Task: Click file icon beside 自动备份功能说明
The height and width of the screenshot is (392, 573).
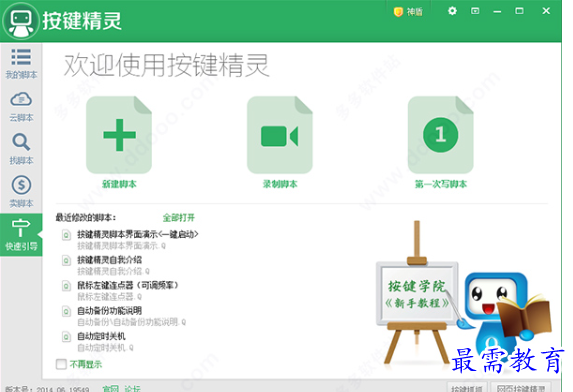Action: pos(66,312)
